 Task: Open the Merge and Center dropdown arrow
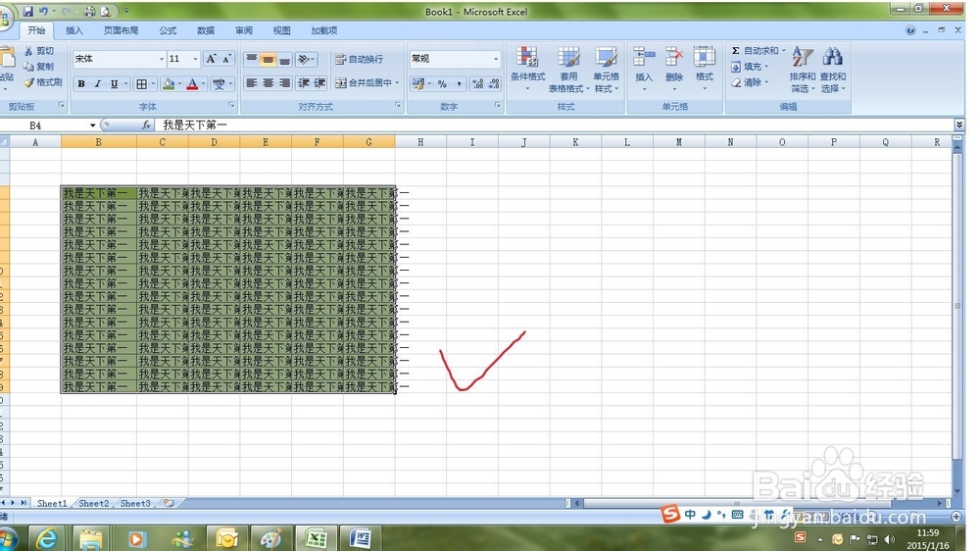(397, 82)
